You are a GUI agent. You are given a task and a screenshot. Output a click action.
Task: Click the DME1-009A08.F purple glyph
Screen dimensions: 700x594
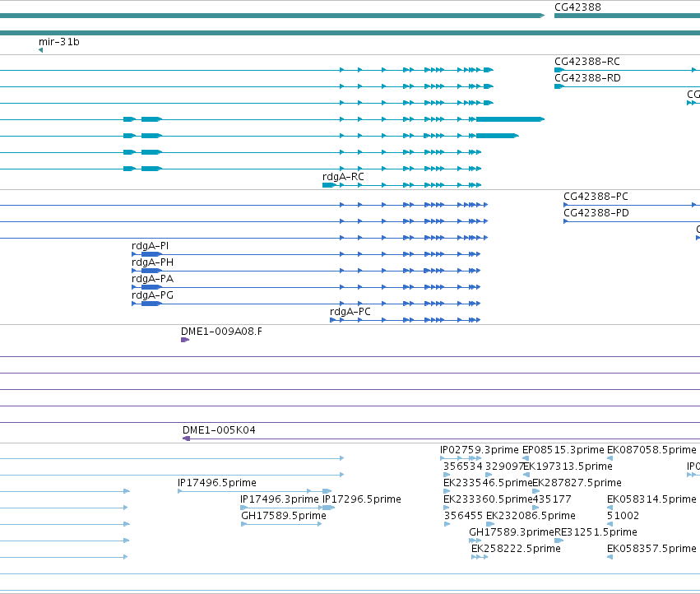(185, 340)
